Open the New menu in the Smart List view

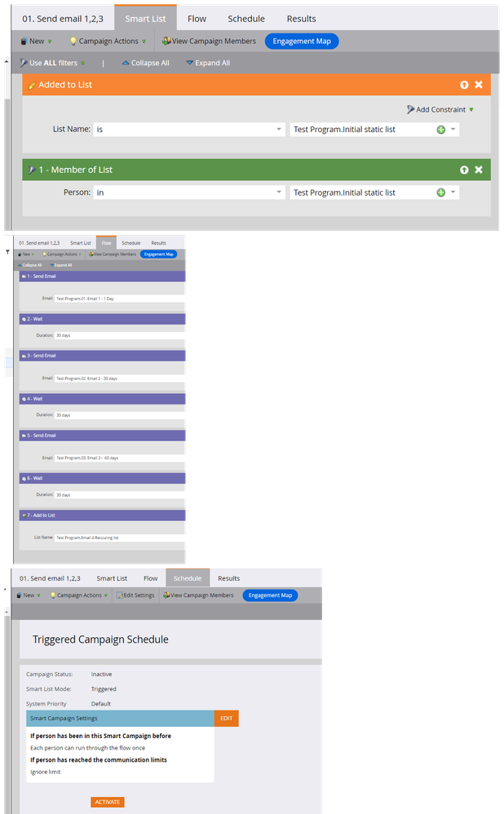coord(36,41)
